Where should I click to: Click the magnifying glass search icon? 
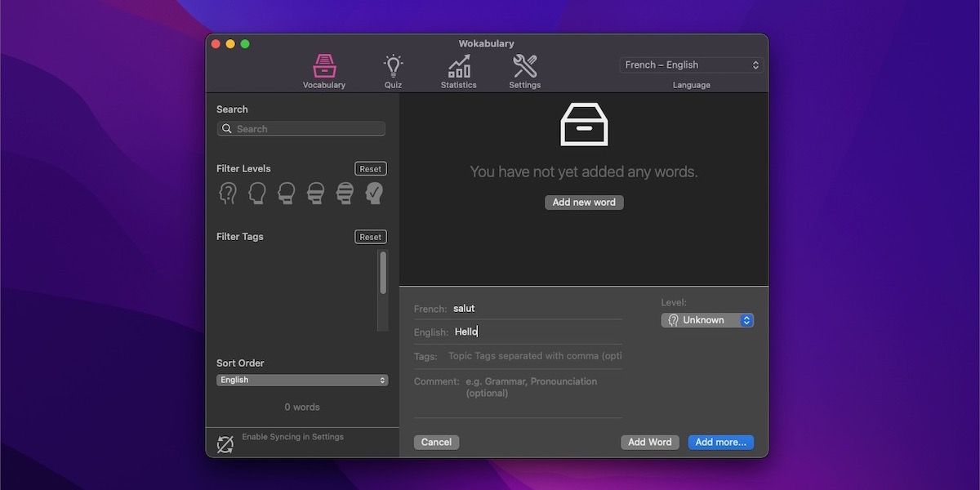point(227,129)
